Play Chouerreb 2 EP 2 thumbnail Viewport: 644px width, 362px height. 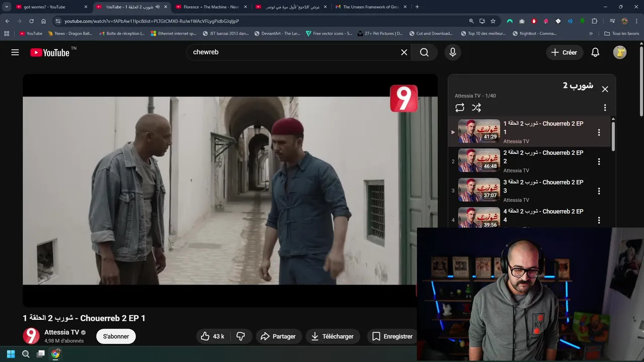pyautogui.click(x=479, y=161)
